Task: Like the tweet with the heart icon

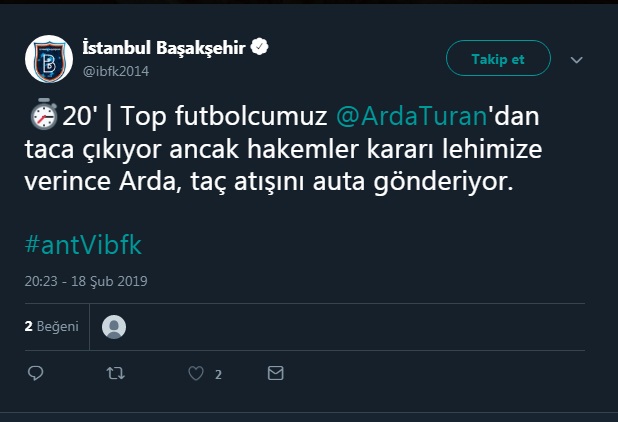Action: coord(196,373)
